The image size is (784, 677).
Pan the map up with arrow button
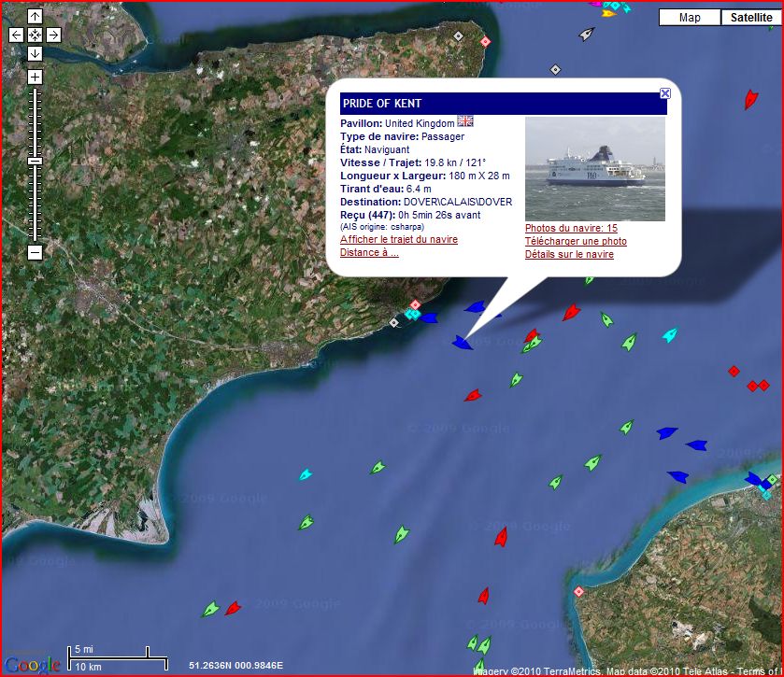pos(35,17)
